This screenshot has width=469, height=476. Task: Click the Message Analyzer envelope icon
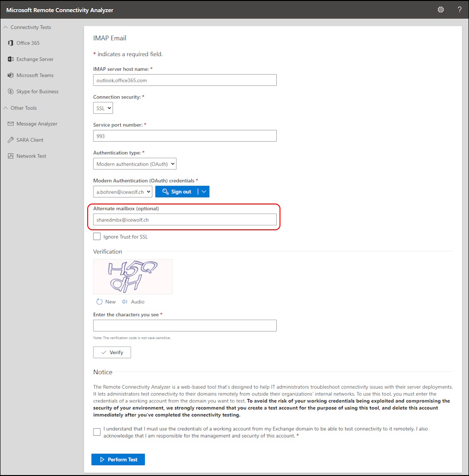pos(11,123)
